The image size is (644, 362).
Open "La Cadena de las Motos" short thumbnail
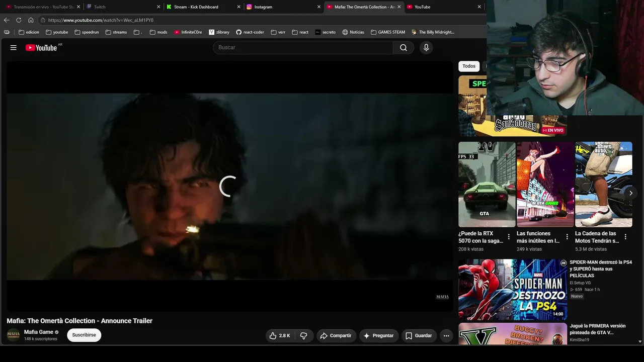[x=604, y=185]
